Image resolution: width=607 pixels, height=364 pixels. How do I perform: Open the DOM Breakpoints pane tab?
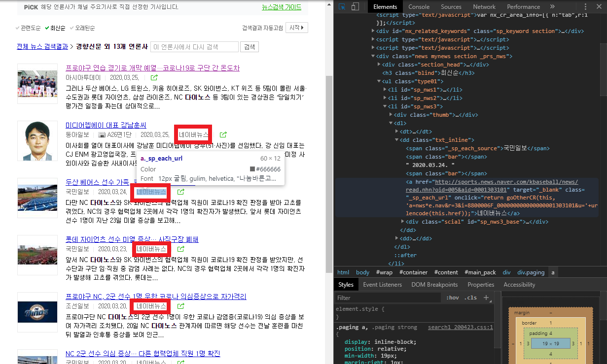pos(434,285)
